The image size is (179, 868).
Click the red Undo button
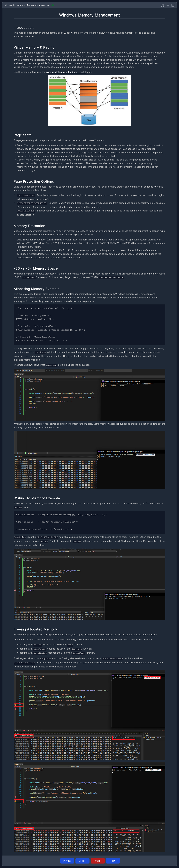tap(98, 861)
